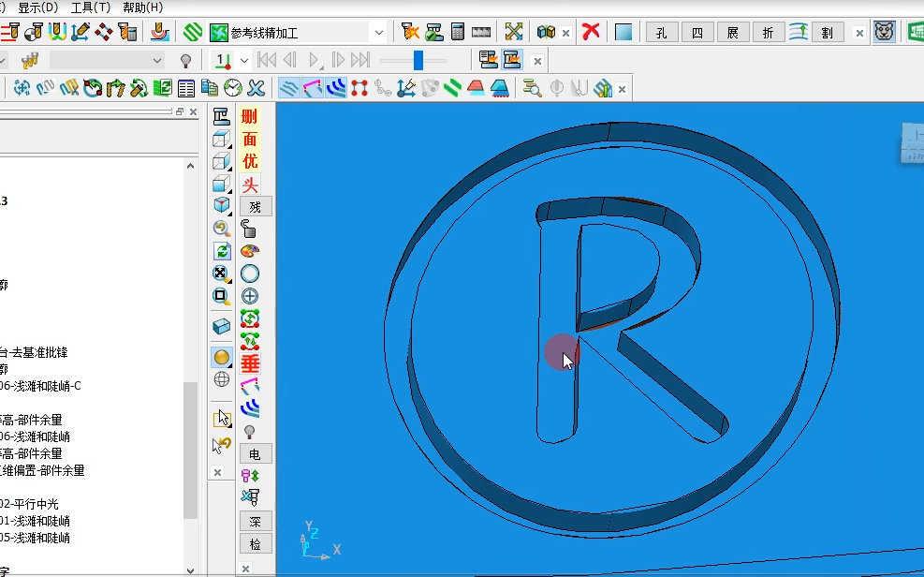
Task: Click the collision explosion tool icon
Action: pos(409,32)
